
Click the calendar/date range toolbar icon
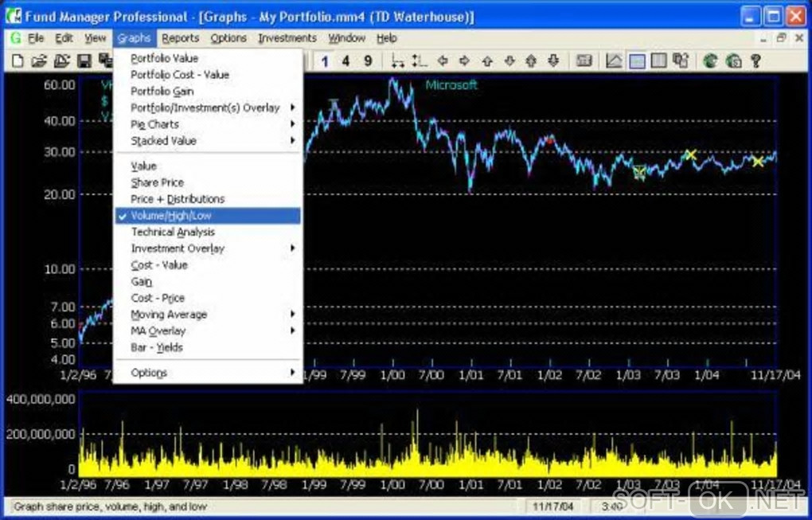point(584,61)
